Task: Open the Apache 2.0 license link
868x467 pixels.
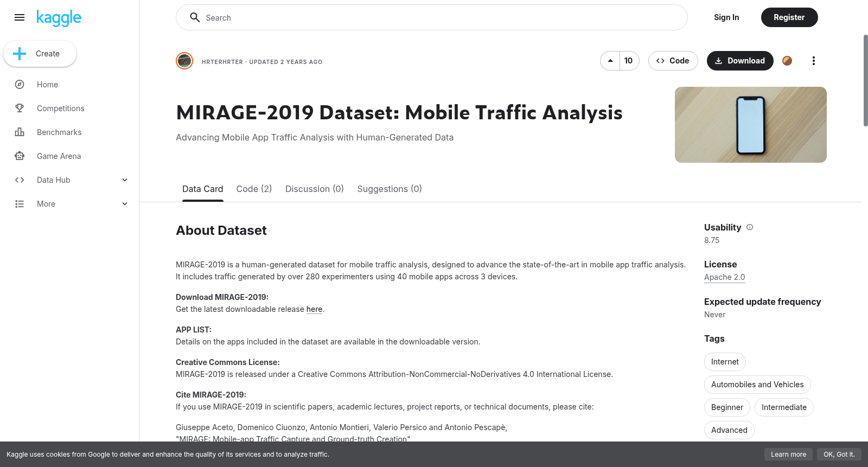Action: pyautogui.click(x=725, y=277)
